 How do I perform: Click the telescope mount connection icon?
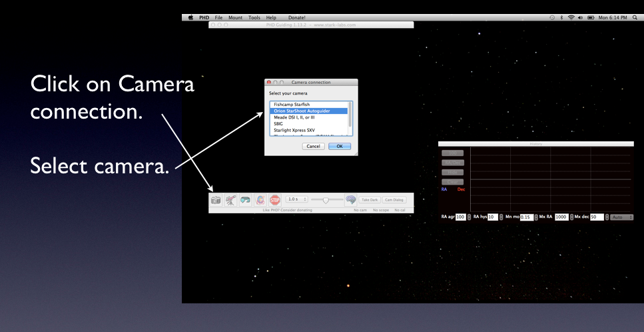click(x=231, y=199)
